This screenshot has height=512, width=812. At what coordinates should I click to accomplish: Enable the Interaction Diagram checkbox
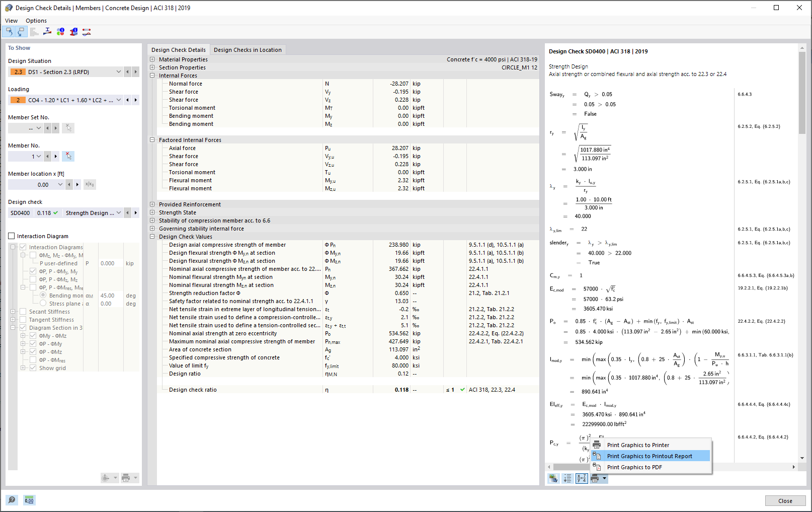coord(12,236)
